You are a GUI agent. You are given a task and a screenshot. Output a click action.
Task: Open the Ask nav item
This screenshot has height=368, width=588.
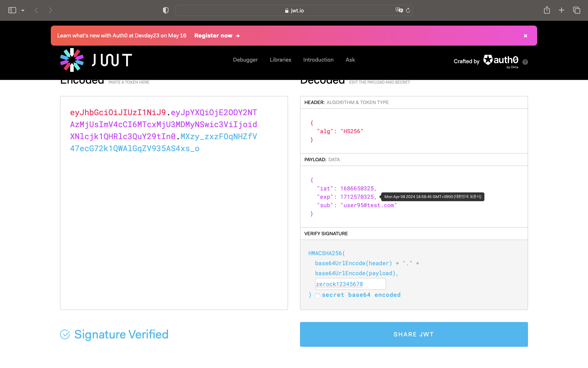350,60
